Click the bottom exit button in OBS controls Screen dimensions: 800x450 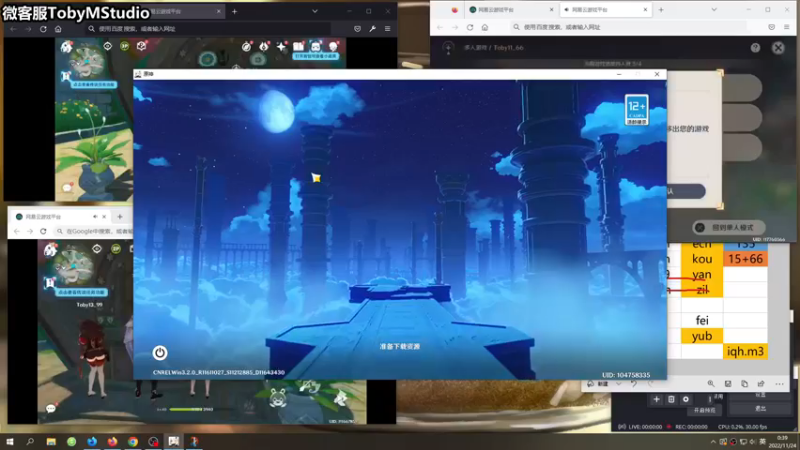760,409
